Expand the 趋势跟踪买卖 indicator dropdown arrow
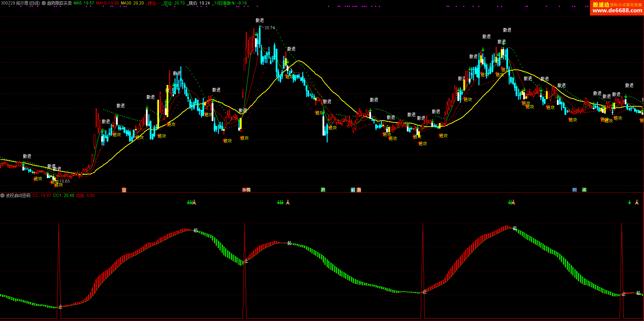 (44, 3)
